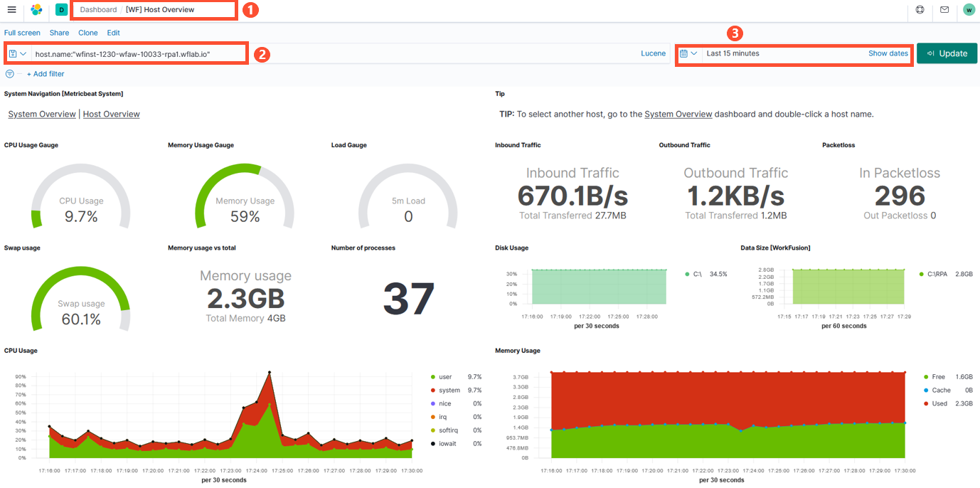Switch the Lucene query language
Screen dimensions: 980x488
[x=653, y=53]
